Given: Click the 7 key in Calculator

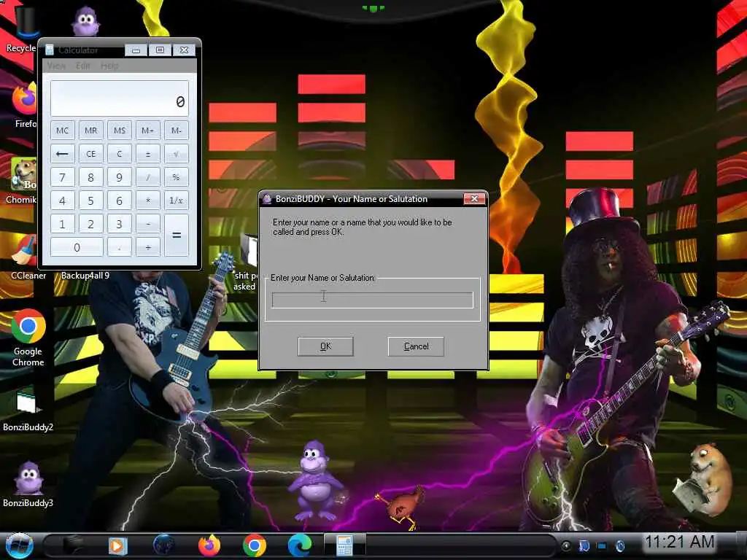Looking at the screenshot, I should (63, 177).
